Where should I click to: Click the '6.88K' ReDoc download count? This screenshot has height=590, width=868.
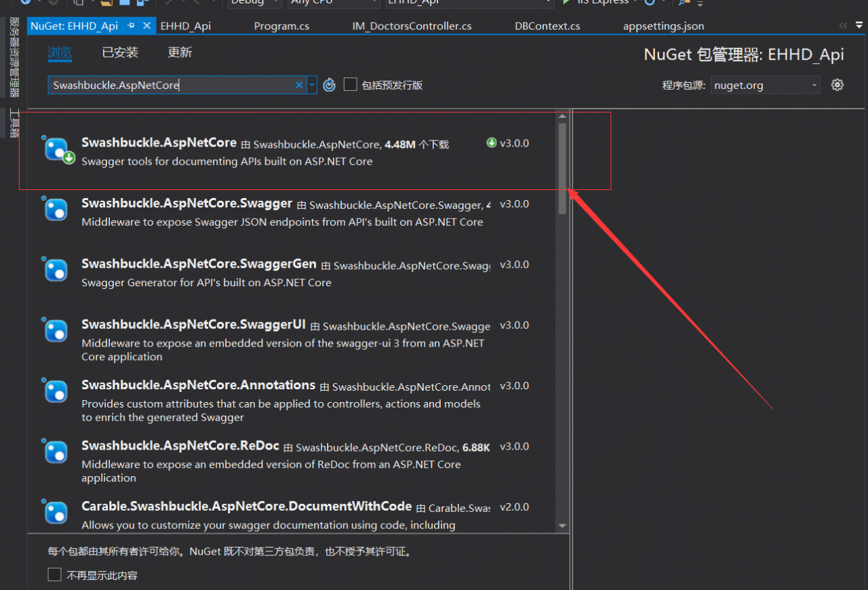(x=476, y=448)
